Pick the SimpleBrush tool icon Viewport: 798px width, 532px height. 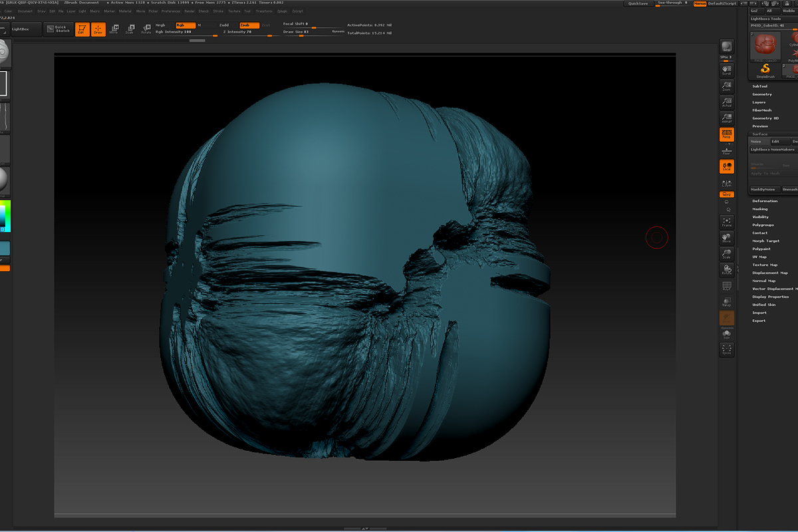coord(765,70)
